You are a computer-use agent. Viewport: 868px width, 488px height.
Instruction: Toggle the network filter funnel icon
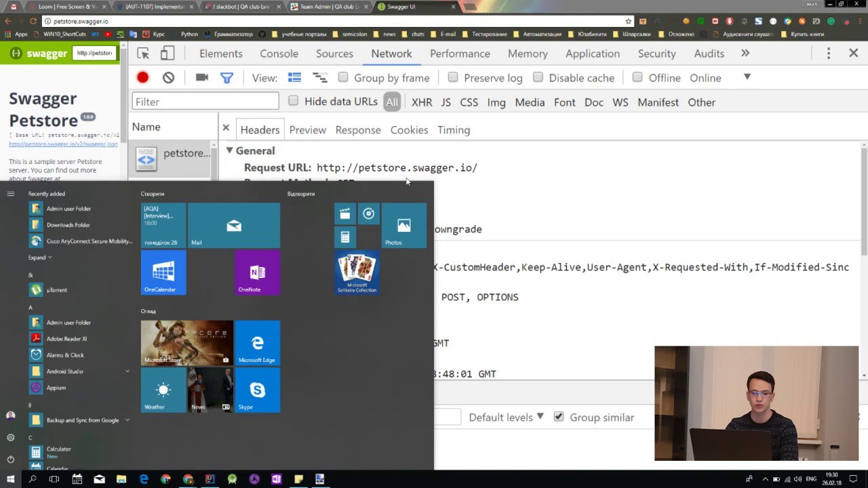pyautogui.click(x=226, y=78)
